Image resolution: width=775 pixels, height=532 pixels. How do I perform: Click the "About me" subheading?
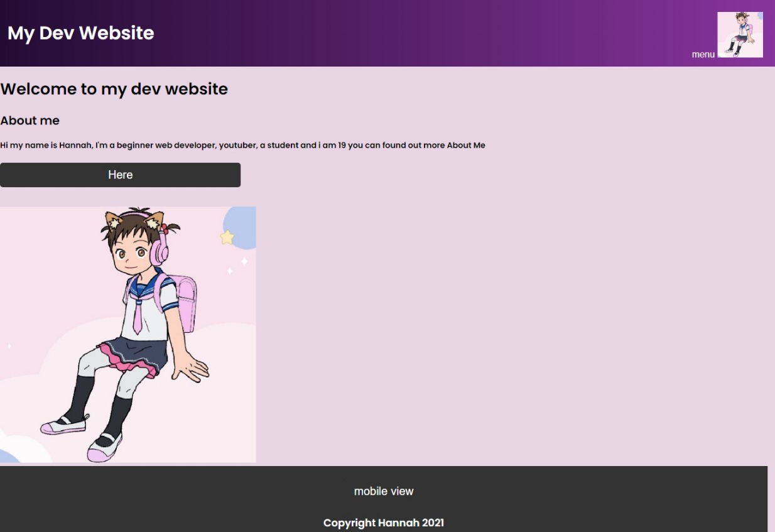coord(30,121)
